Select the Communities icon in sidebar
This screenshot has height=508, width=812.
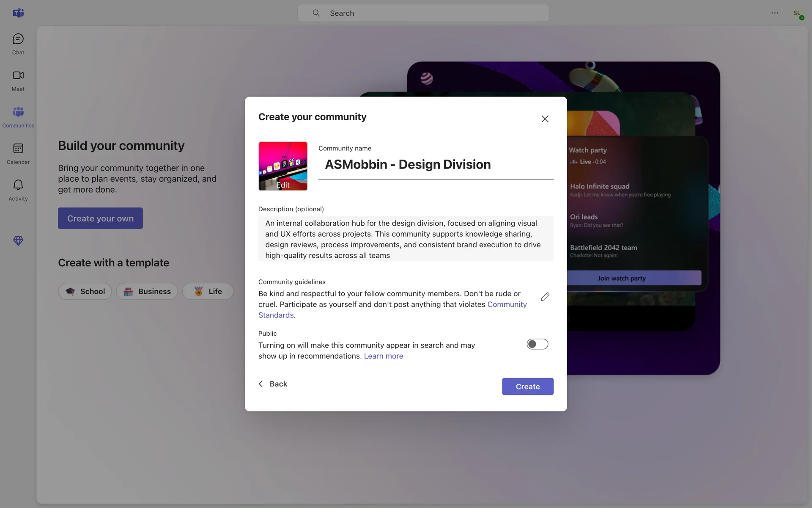[x=18, y=112]
